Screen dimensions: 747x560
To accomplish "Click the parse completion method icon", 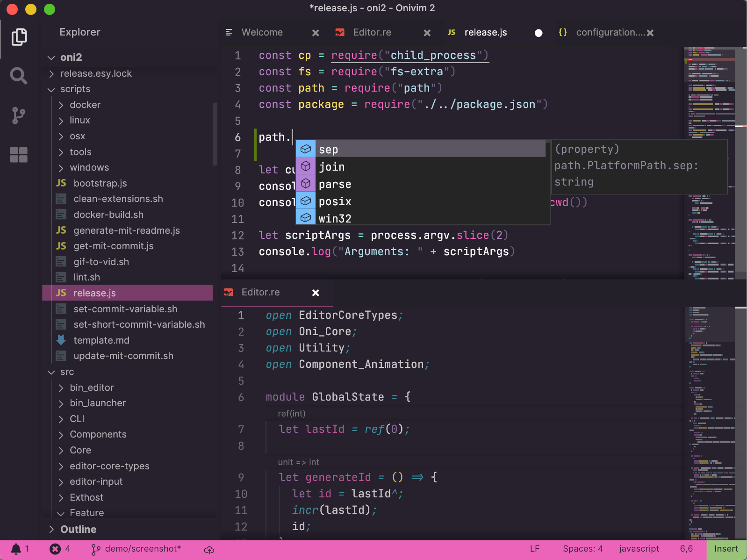I will [306, 184].
